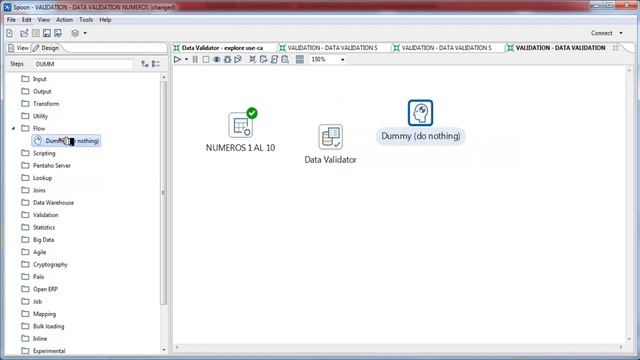
Task: Click the Open file toolbar icon
Action: pyautogui.click(x=24, y=33)
